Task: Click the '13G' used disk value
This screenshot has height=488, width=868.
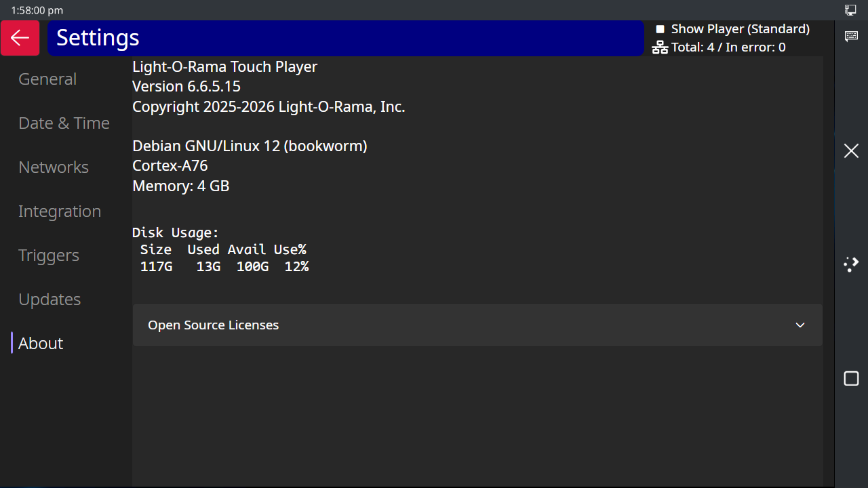Action: point(208,267)
